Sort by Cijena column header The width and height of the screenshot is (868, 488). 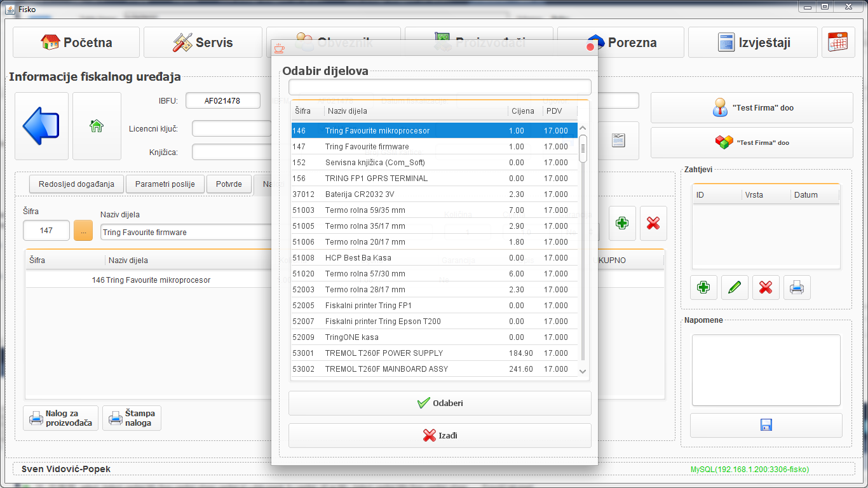point(525,111)
